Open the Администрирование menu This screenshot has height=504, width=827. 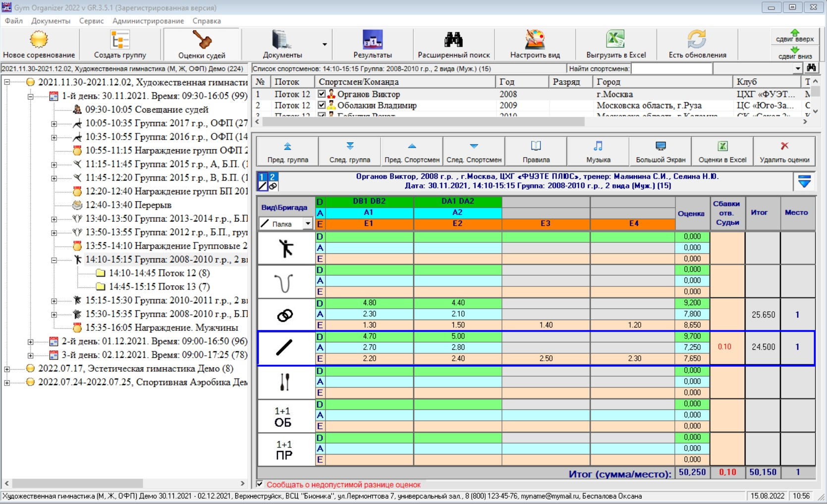click(148, 21)
